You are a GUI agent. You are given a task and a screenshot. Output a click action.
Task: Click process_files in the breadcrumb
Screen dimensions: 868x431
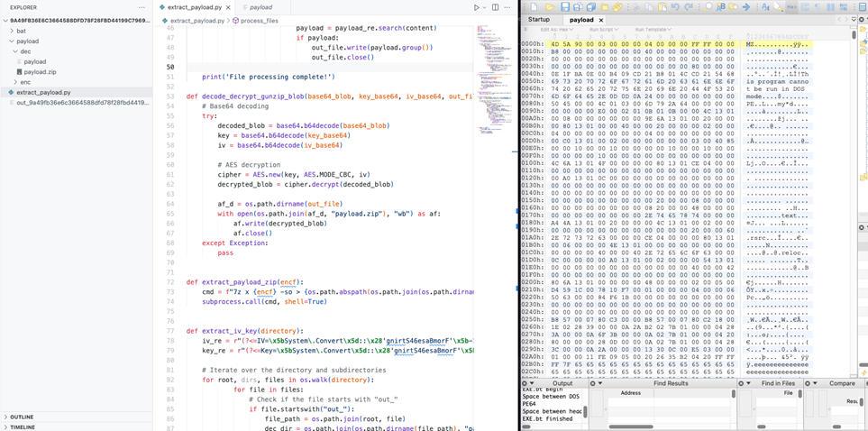click(259, 20)
